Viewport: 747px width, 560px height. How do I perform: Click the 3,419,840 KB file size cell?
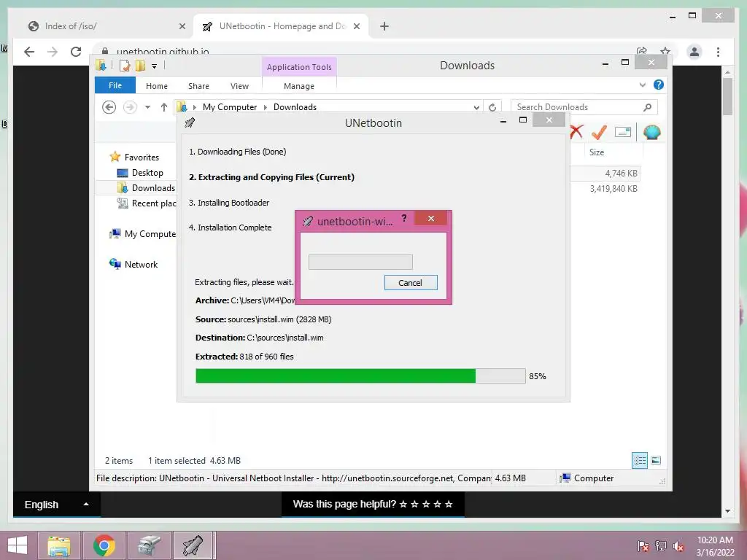[614, 189]
